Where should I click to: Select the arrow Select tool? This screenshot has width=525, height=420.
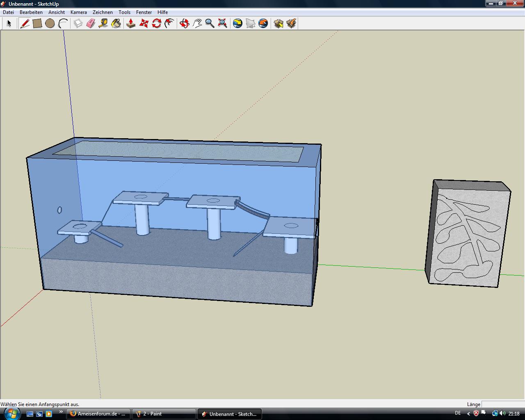pos(9,23)
